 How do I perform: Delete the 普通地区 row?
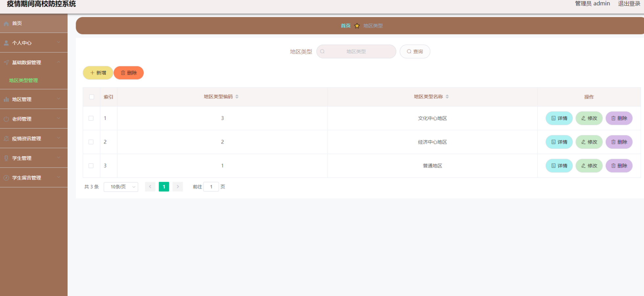tap(619, 166)
